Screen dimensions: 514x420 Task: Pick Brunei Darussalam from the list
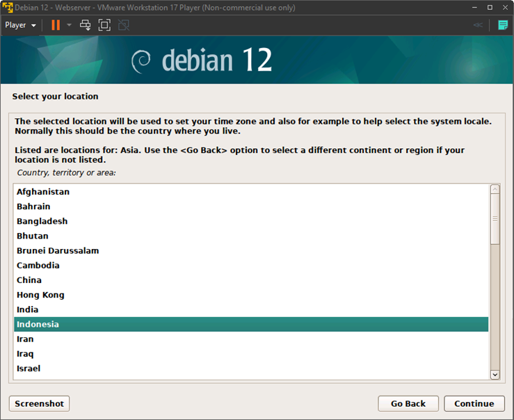point(58,251)
